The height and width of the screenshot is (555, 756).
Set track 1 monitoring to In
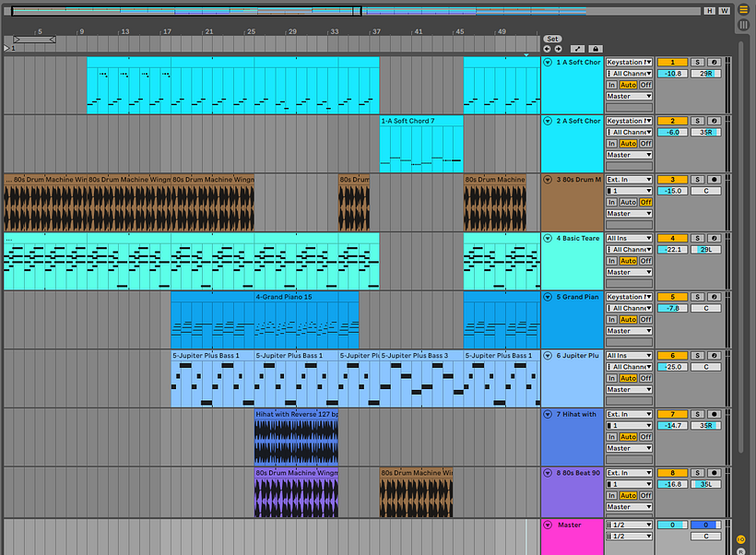point(612,85)
